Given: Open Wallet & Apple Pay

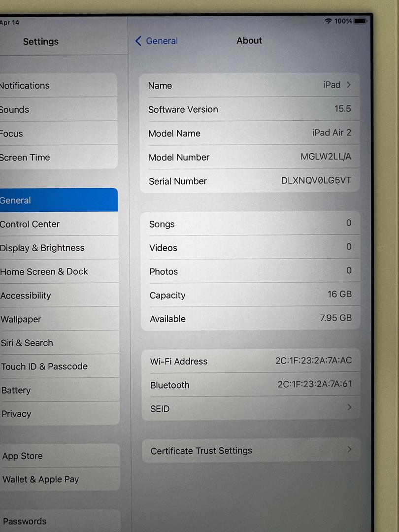Looking at the screenshot, I should (x=60, y=479).
